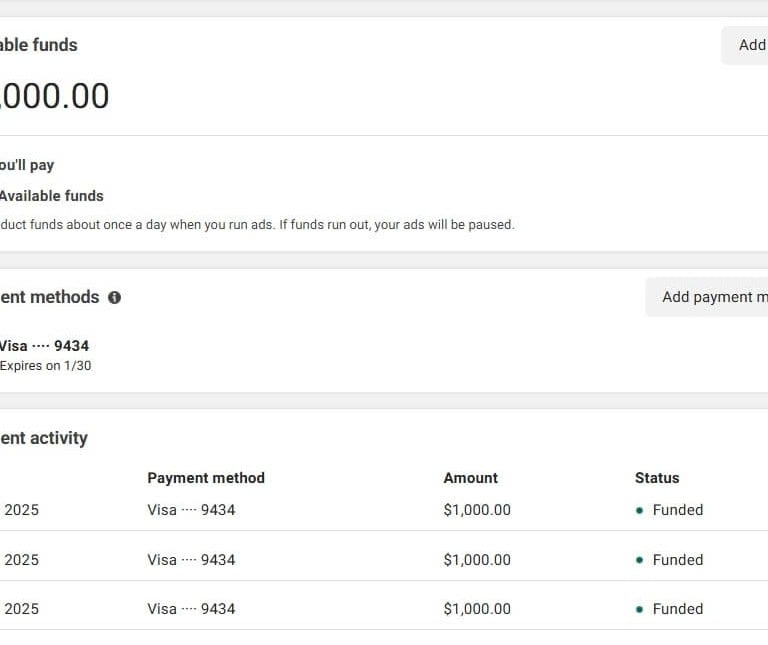Click the green status dot in second row
768x645 pixels.
click(639, 560)
